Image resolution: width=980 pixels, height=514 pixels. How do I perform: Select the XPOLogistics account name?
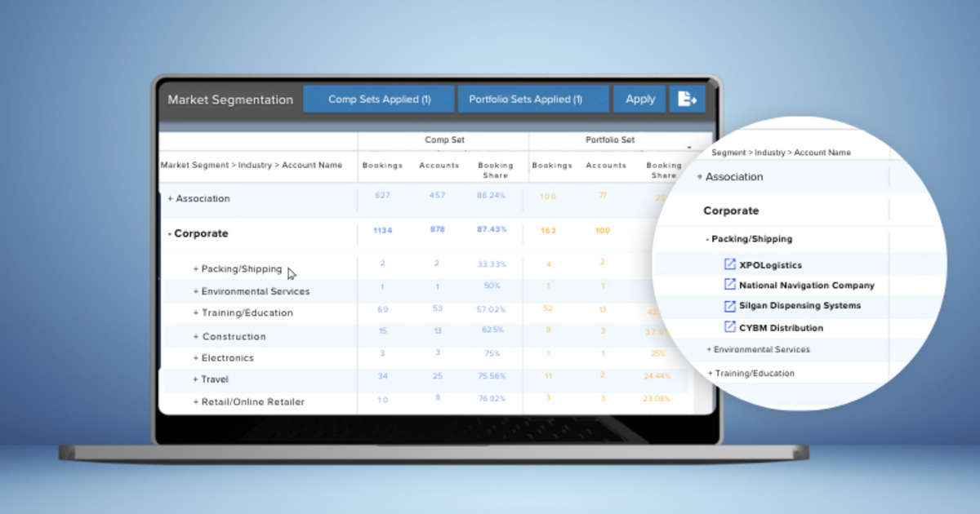[770, 265]
